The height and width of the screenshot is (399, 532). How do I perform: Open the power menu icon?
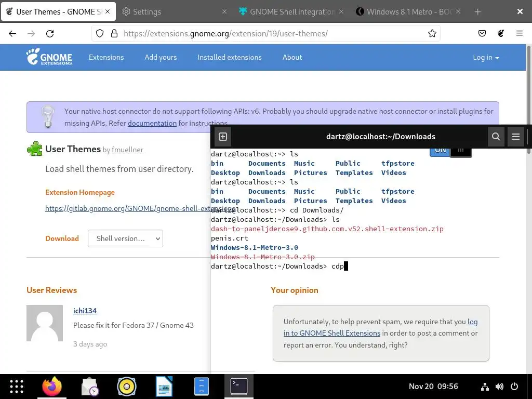pyautogui.click(x=514, y=387)
